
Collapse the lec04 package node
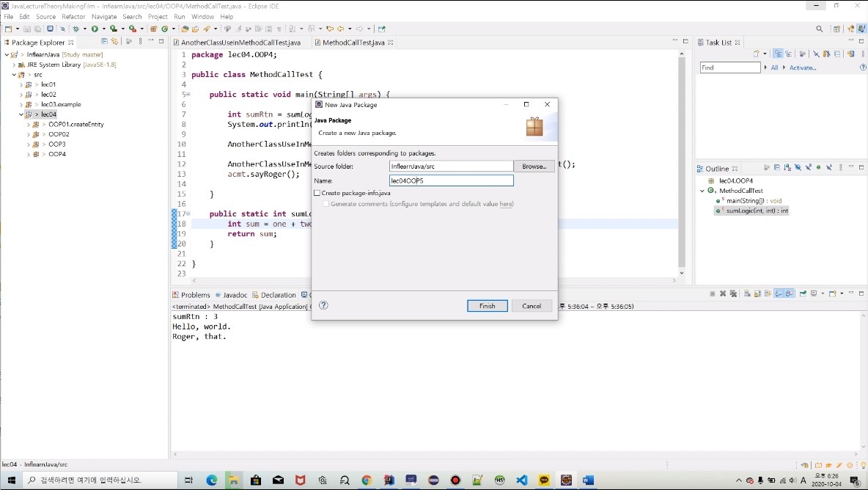click(21, 114)
